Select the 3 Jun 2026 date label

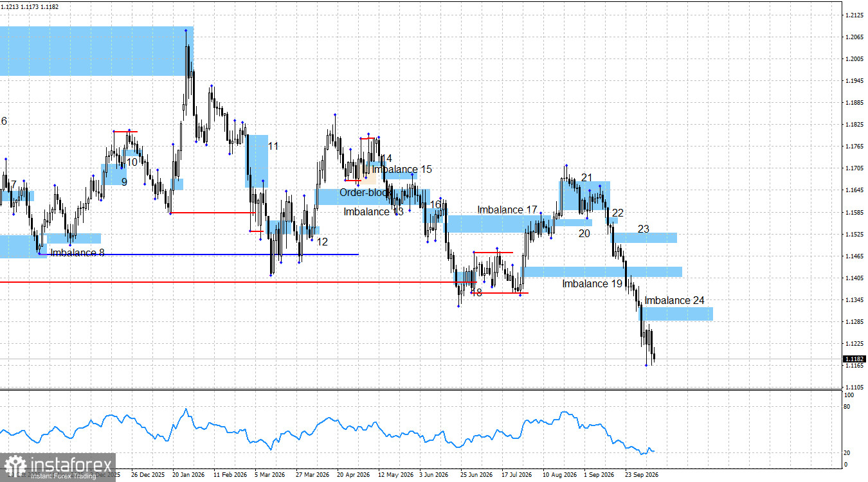(434, 476)
